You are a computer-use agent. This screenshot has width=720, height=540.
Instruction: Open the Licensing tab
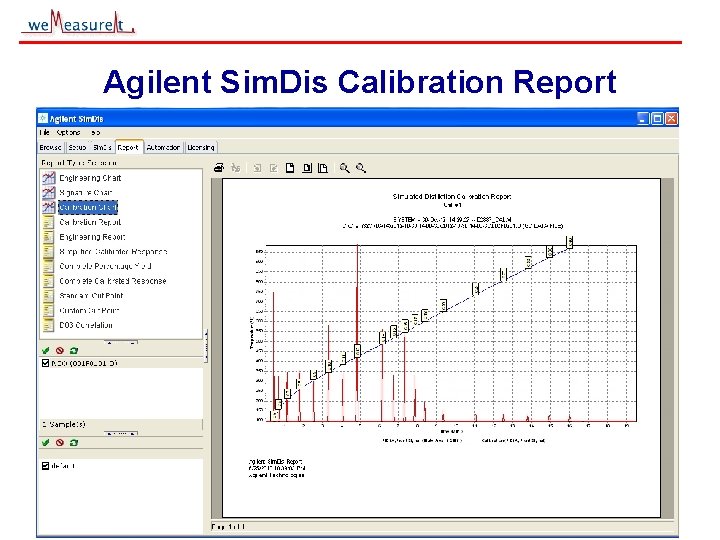point(201,147)
